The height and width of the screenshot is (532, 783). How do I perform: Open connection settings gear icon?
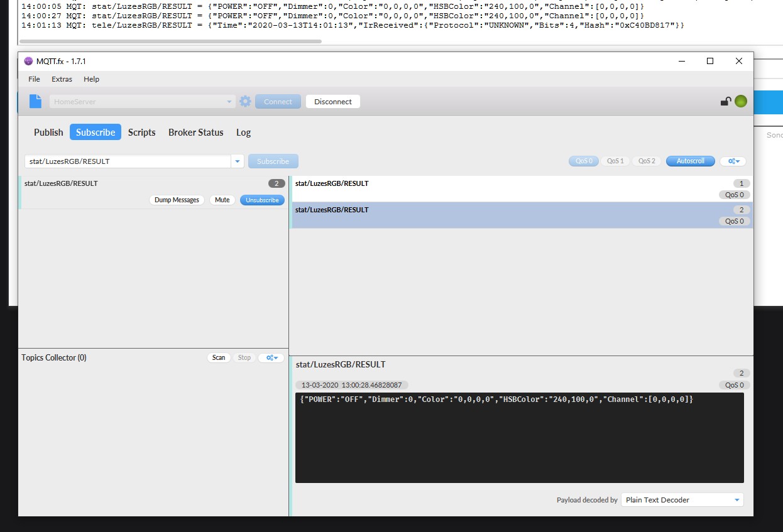(245, 101)
